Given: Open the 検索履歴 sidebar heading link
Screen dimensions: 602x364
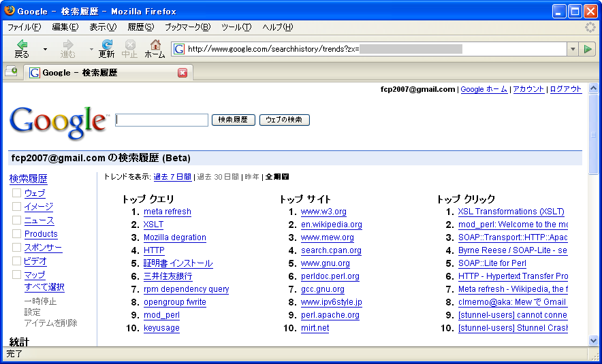Looking at the screenshot, I should tap(29, 179).
